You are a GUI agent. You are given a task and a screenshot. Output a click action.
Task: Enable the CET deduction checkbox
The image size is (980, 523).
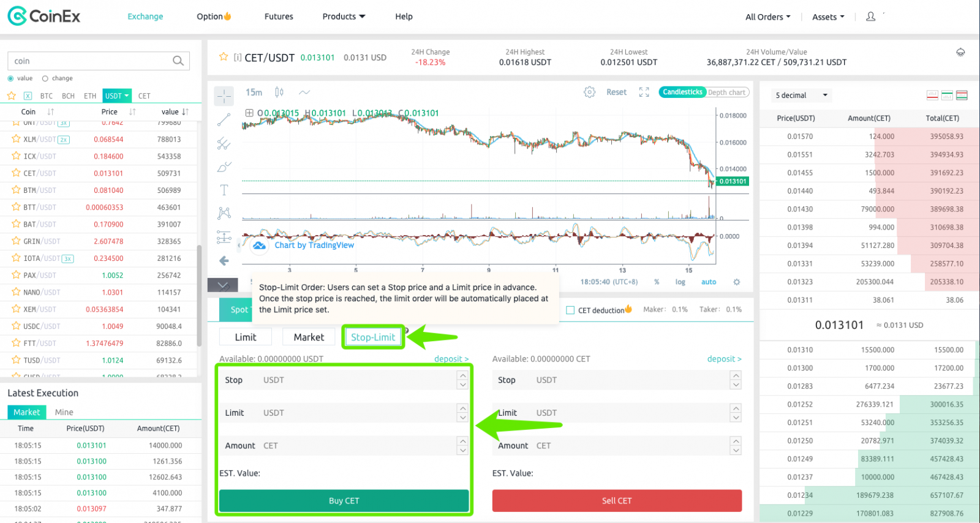coord(570,310)
